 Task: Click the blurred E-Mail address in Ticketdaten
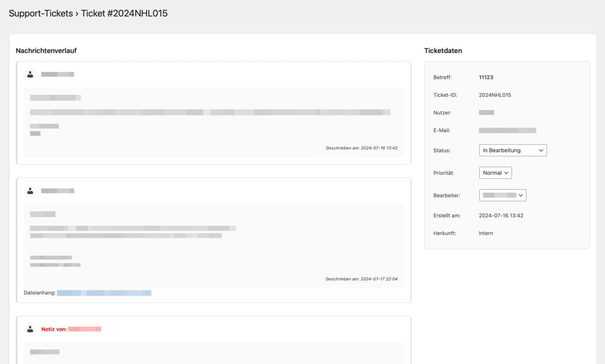[x=508, y=131]
